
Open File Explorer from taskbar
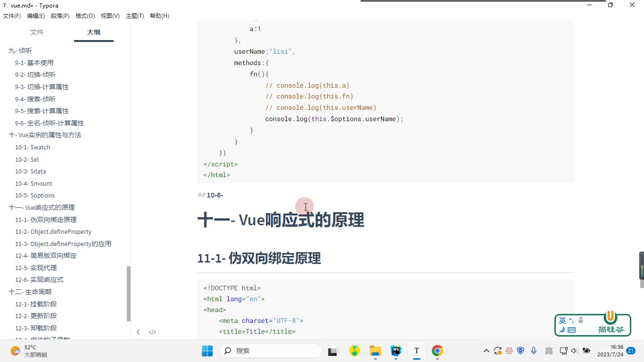[x=375, y=351]
